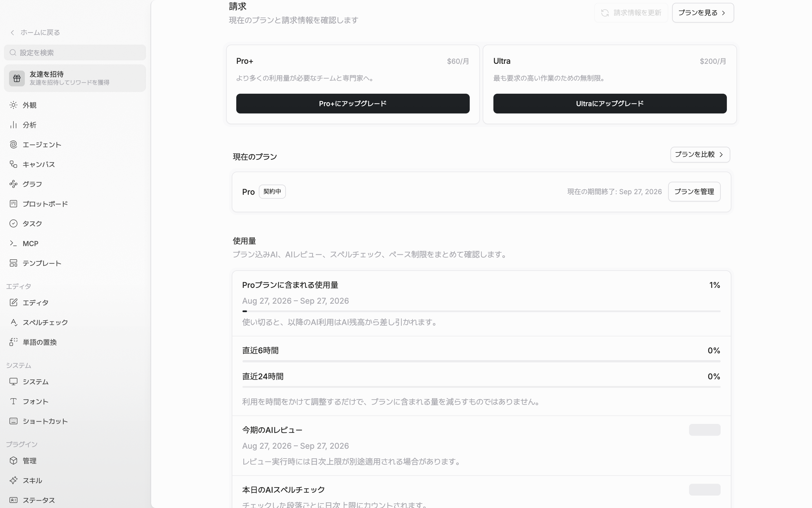The image size is (812, 508).
Task: Click the 友達を招待 reward banner
Action: [x=75, y=78]
